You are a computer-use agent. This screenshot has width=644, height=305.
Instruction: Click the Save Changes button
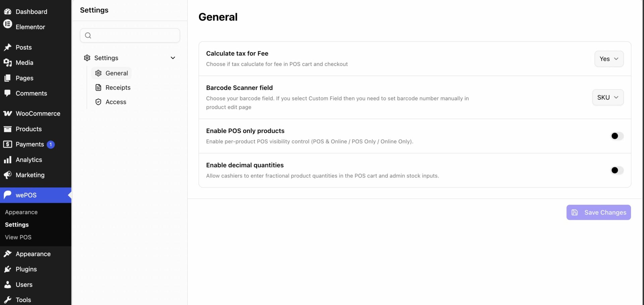point(598,212)
